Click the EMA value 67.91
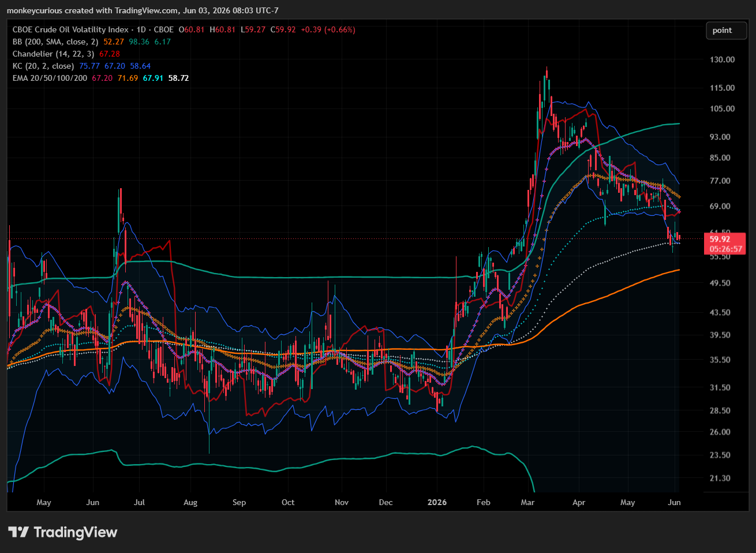This screenshot has height=553, width=756. pyautogui.click(x=153, y=78)
